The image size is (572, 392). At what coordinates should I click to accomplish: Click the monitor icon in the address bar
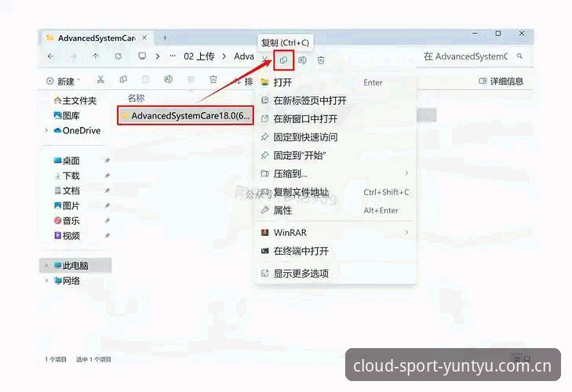(x=142, y=56)
